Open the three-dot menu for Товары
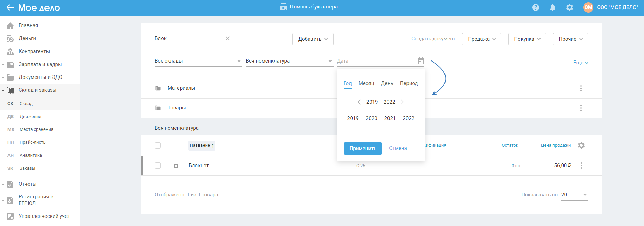Image resolution: width=644 pixels, height=226 pixels. [581, 108]
